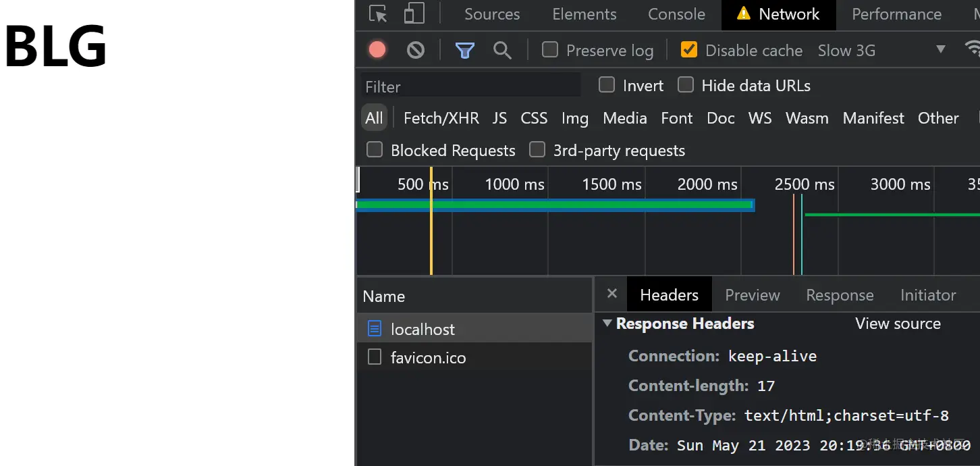Click View source link
Screen dimensions: 980x466
(x=898, y=323)
